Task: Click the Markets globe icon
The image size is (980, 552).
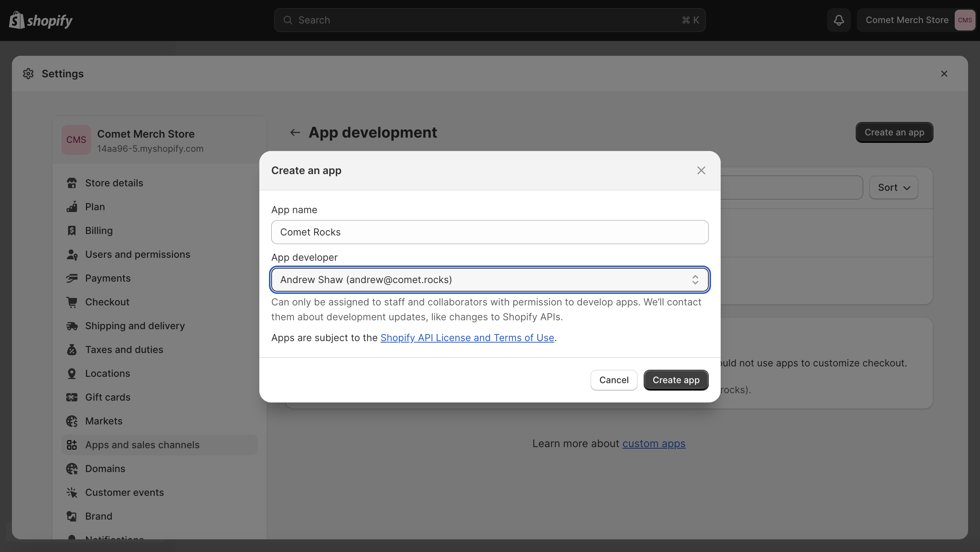Action: pyautogui.click(x=71, y=421)
